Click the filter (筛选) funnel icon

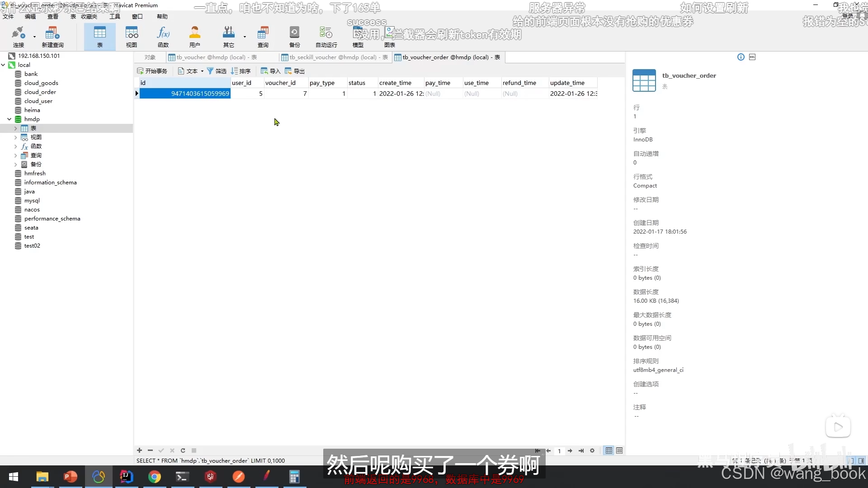click(x=210, y=71)
